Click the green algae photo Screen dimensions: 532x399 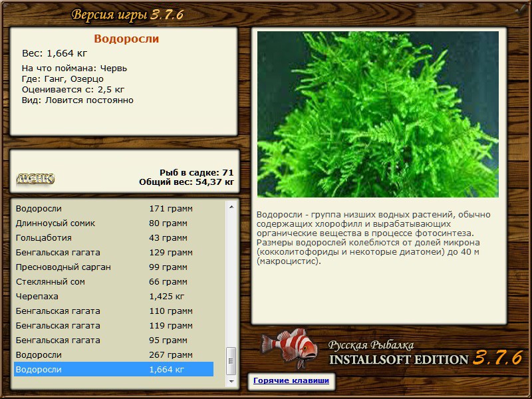378,114
